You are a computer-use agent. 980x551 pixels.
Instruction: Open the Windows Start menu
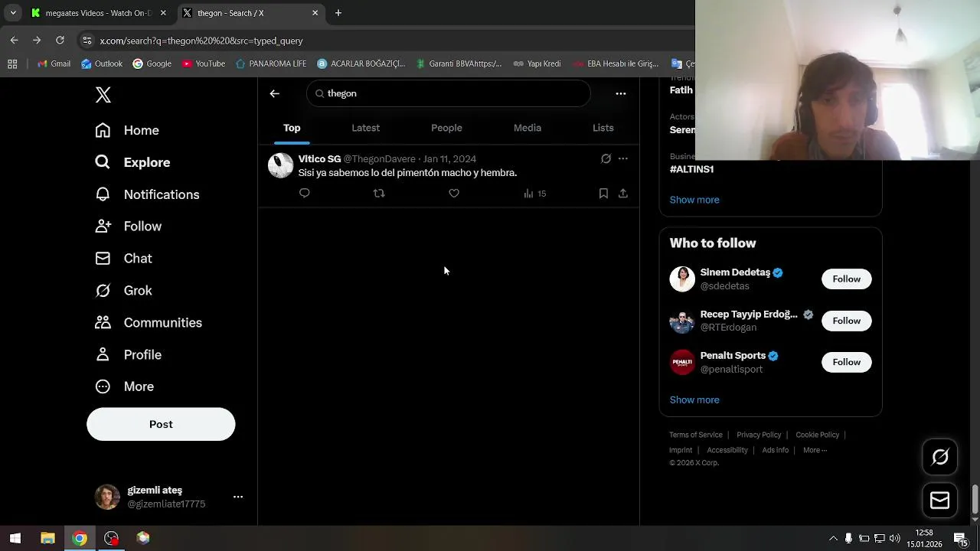click(15, 538)
